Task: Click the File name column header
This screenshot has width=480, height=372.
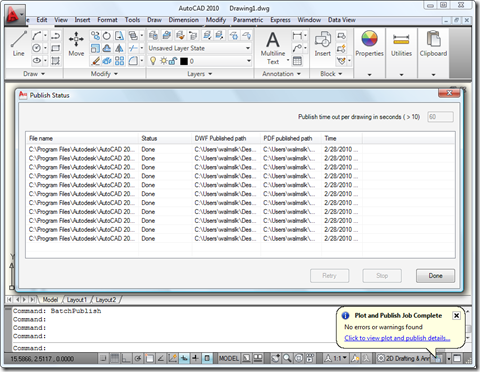Action: (82, 138)
